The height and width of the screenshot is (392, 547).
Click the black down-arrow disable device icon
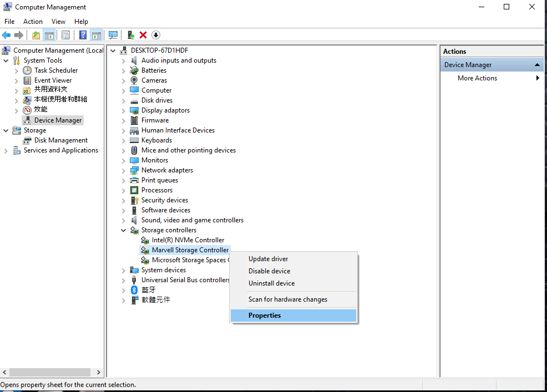tap(156, 35)
